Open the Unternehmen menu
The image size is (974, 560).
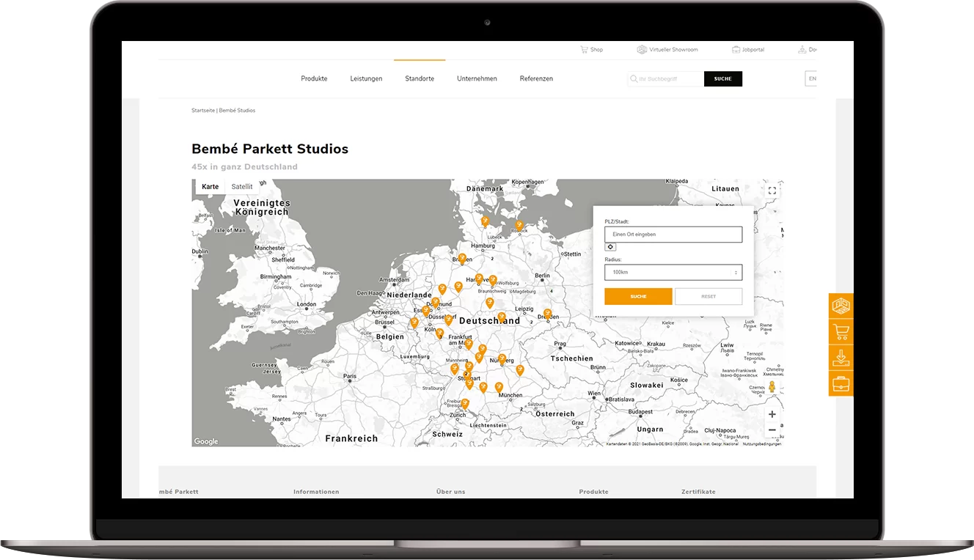point(477,78)
